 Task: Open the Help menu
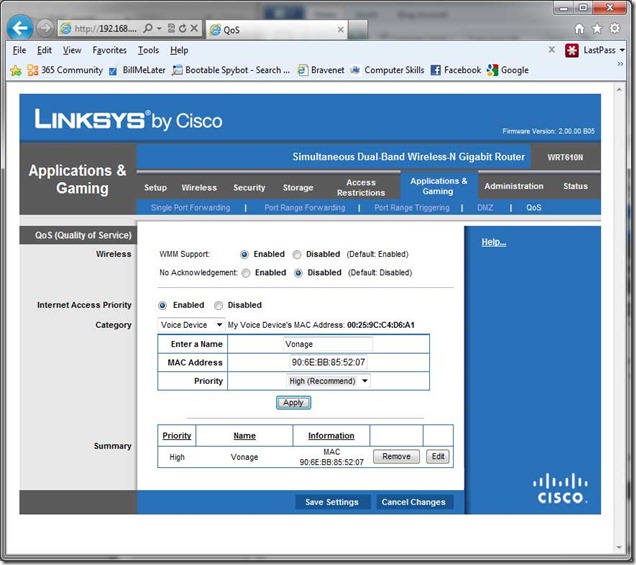(179, 50)
